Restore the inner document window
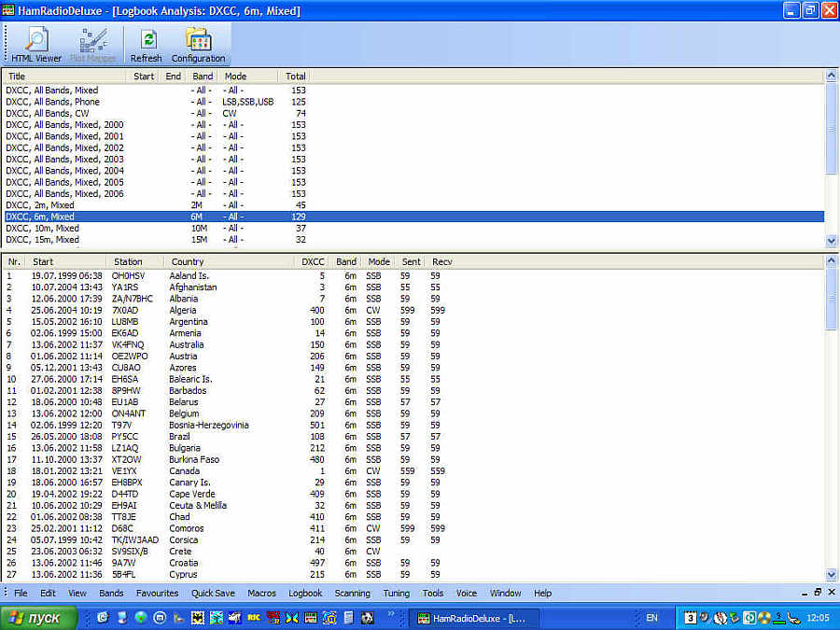The width and height of the screenshot is (840, 630). click(x=818, y=592)
